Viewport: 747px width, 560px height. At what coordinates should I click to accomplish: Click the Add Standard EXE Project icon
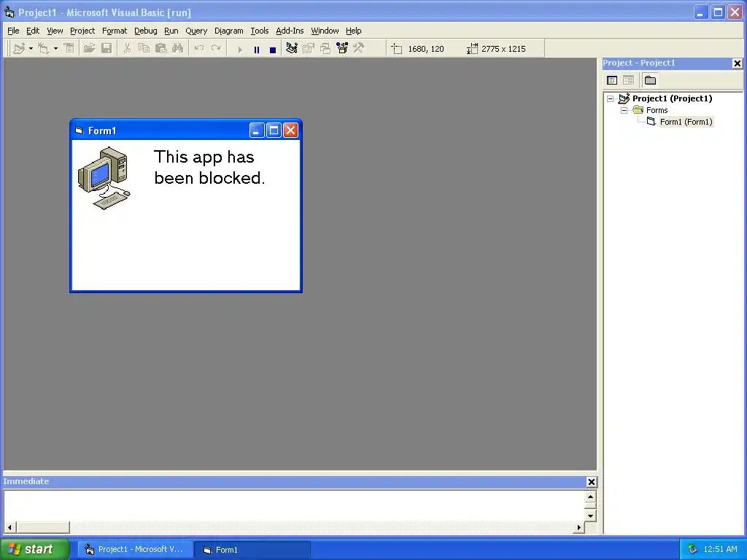[19, 49]
